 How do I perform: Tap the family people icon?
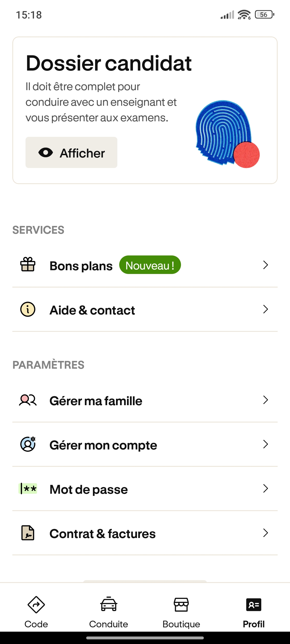(x=28, y=400)
